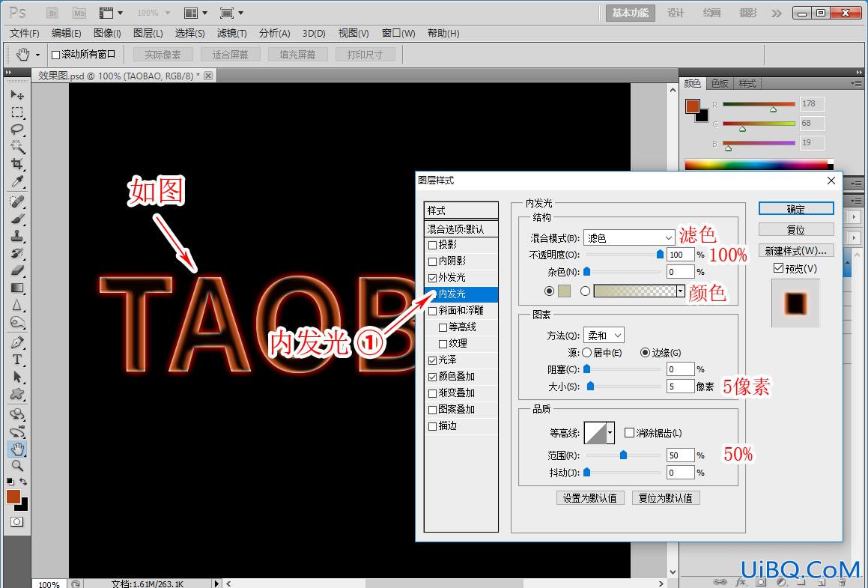
Task: Launch Adobe Bridge from top bar
Action: coord(52,13)
